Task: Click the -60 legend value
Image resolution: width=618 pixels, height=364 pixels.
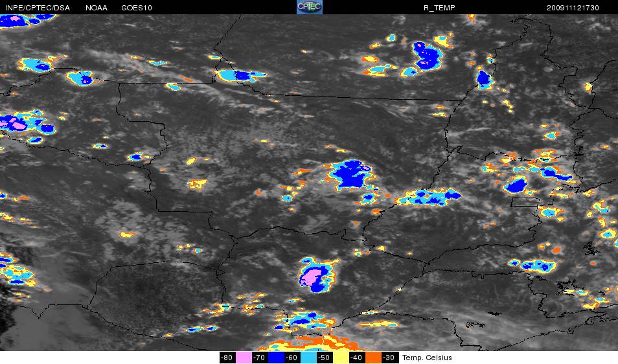Action: click(292, 358)
